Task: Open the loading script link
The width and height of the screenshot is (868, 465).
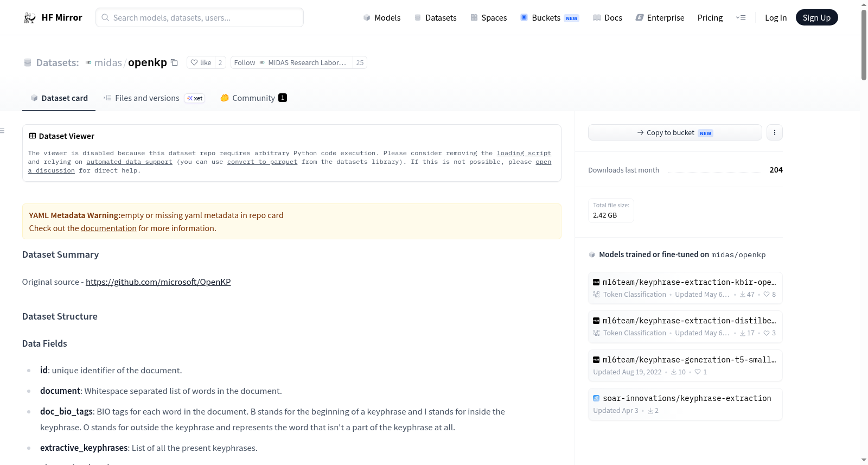Action: (524, 154)
